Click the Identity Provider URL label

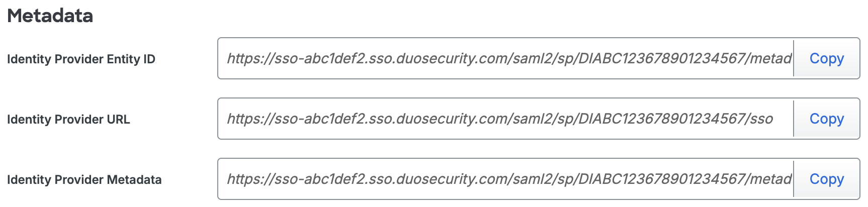tap(68, 120)
